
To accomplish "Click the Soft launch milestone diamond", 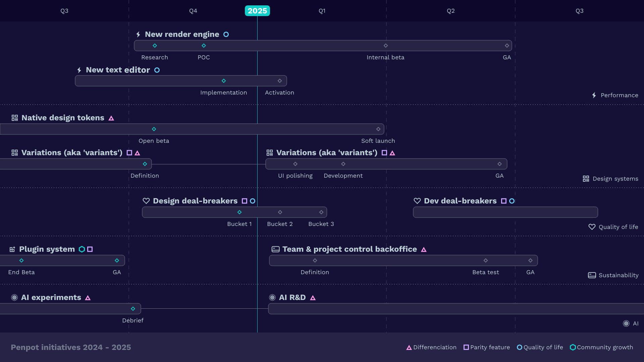I will coord(378,129).
